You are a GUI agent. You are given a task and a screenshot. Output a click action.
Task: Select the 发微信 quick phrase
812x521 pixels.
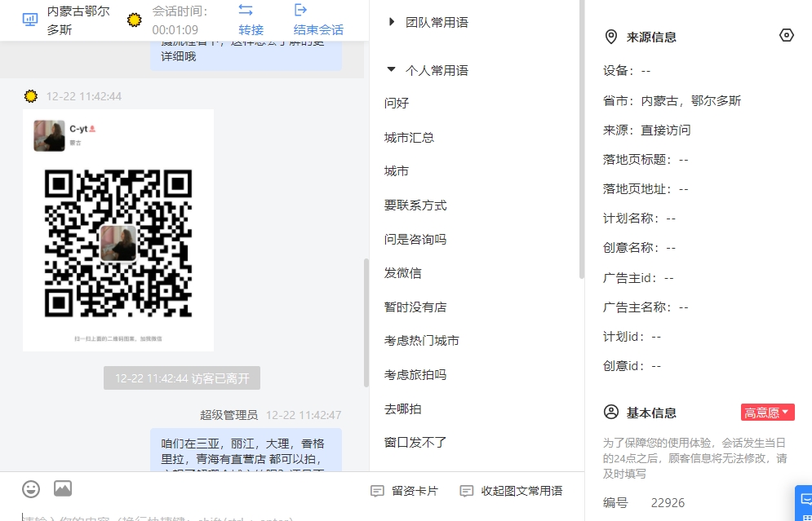(403, 273)
